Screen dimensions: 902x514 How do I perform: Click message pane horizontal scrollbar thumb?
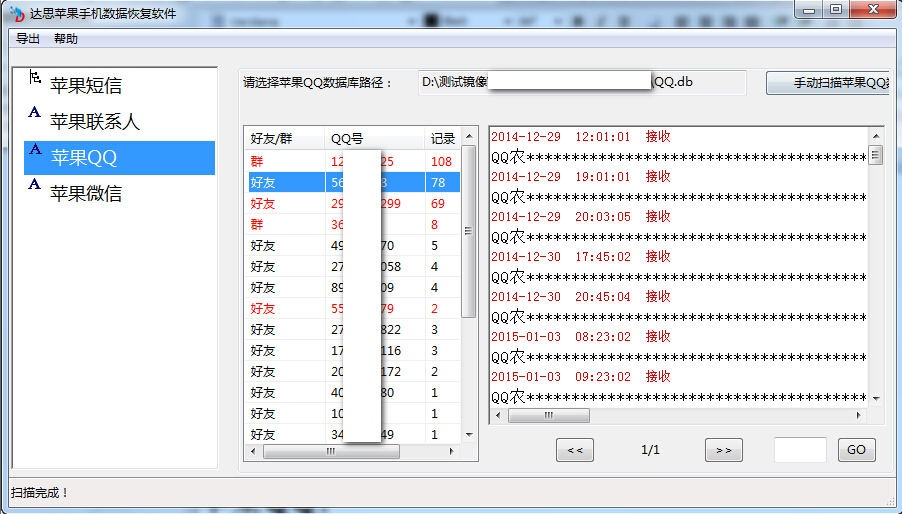click(549, 415)
